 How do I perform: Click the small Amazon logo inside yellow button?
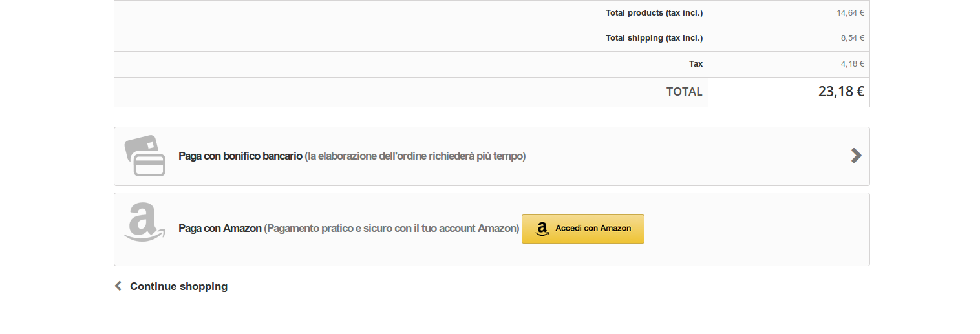pyautogui.click(x=542, y=229)
